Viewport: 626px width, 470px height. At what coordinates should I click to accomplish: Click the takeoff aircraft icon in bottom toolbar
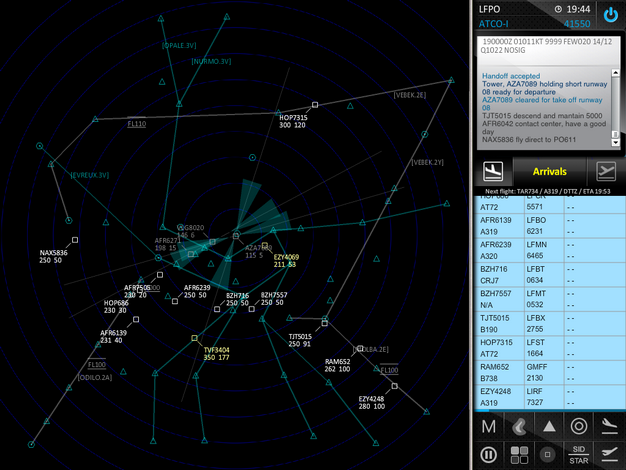[608, 455]
